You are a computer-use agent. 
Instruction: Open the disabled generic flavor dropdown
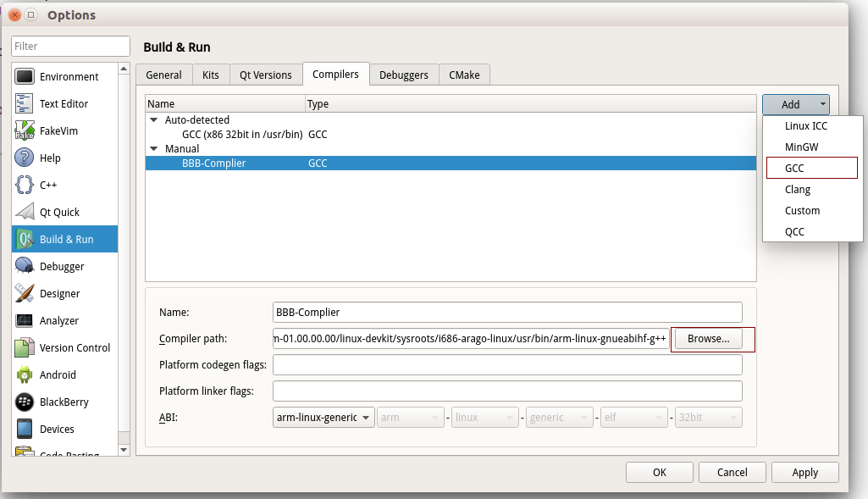(560, 418)
